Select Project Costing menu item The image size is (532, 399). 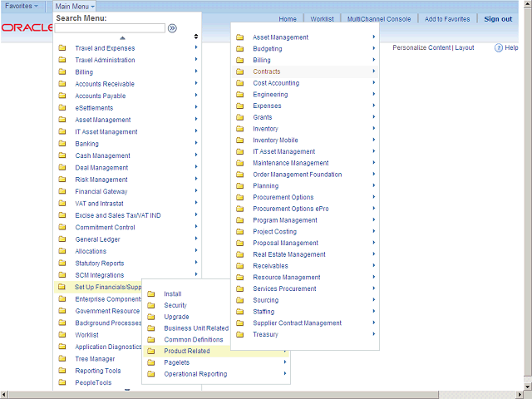click(275, 232)
